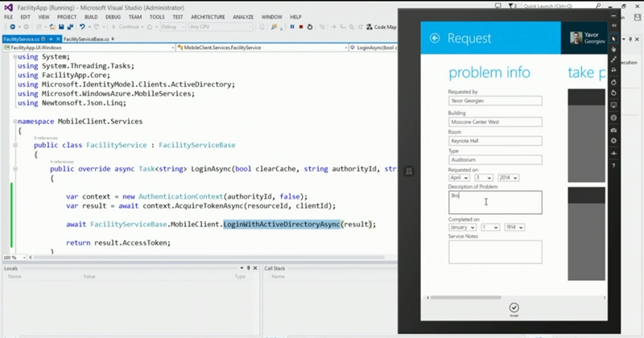This screenshot has width=644, height=338.
Task: Open Requested on day dropdown 3
Action: 484,178
